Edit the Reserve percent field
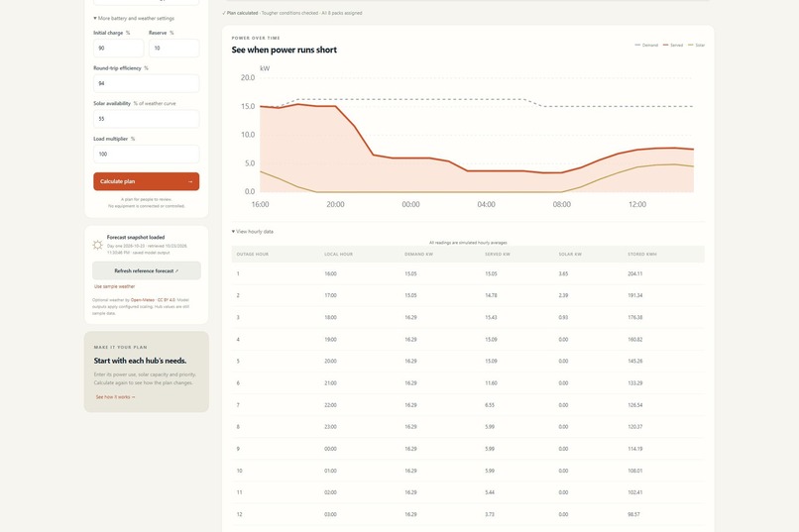The image size is (799, 532). (x=173, y=49)
